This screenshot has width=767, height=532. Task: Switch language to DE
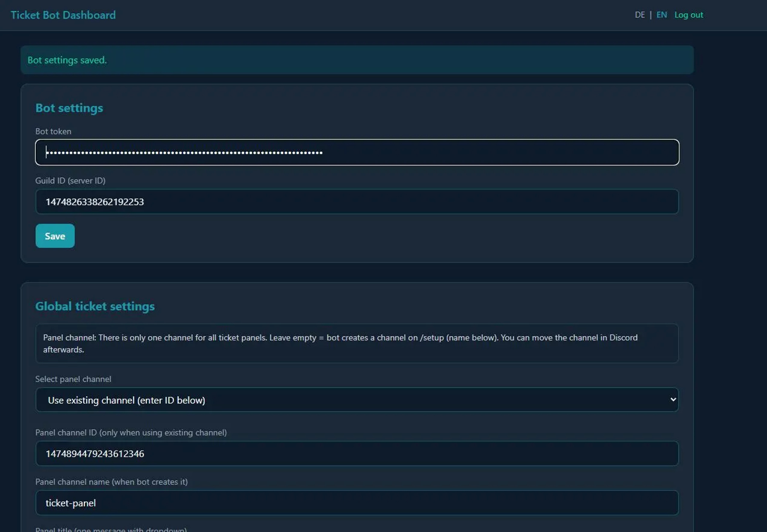(640, 15)
